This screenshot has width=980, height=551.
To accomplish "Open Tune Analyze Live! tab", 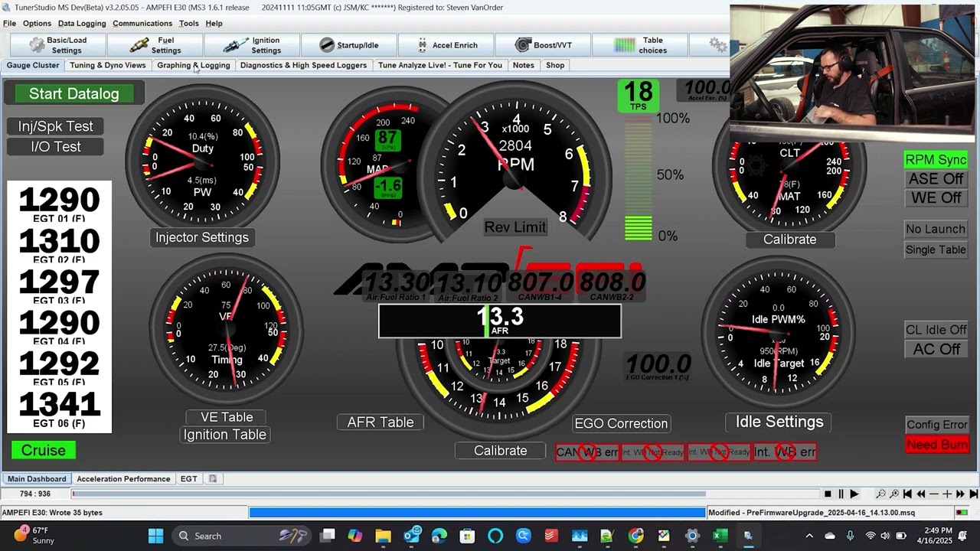I will coord(440,65).
